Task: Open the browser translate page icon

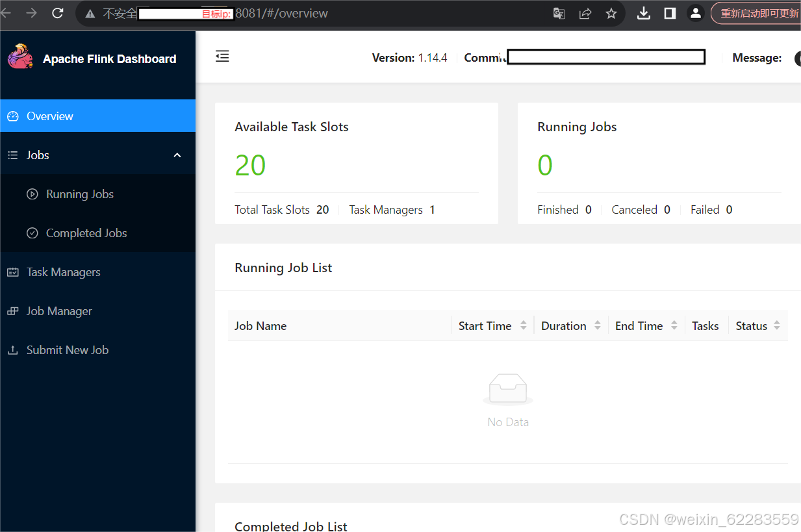Action: tap(559, 13)
